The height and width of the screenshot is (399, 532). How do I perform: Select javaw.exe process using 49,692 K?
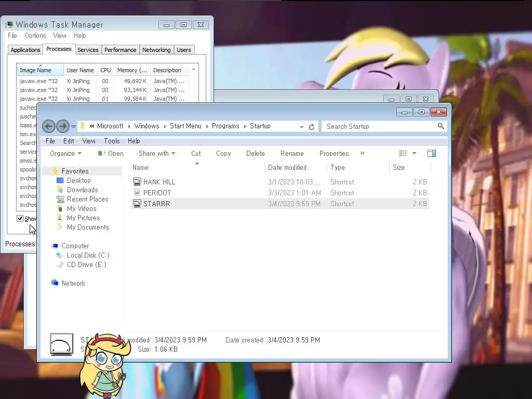tap(102, 81)
